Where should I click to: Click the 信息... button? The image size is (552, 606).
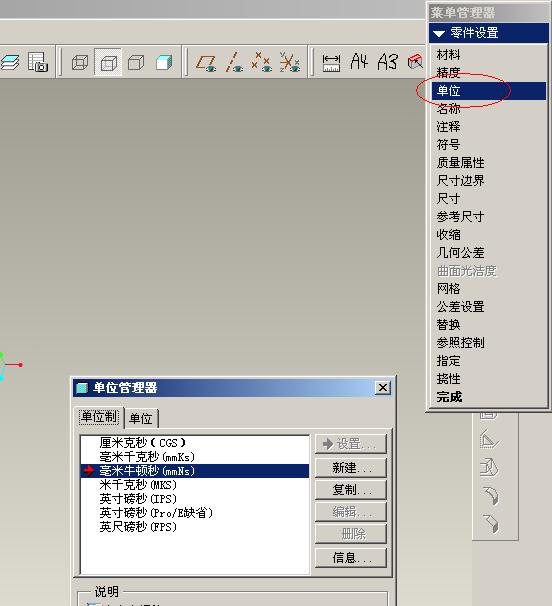pos(351,558)
